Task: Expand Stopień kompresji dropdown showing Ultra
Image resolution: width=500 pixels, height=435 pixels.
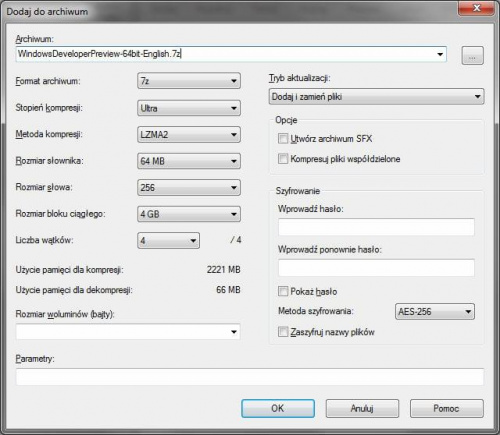Action: click(189, 108)
